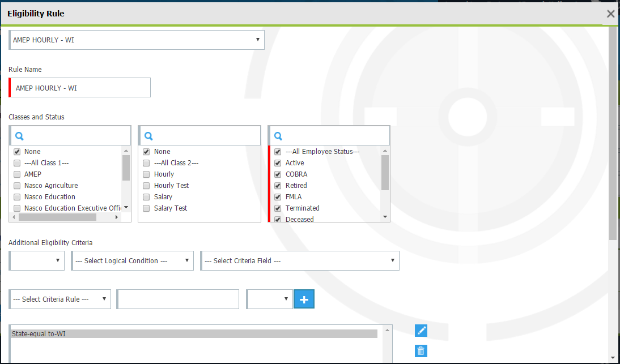Toggle the Hourly class 2 checkbox
The height and width of the screenshot is (364, 620).
click(x=146, y=174)
